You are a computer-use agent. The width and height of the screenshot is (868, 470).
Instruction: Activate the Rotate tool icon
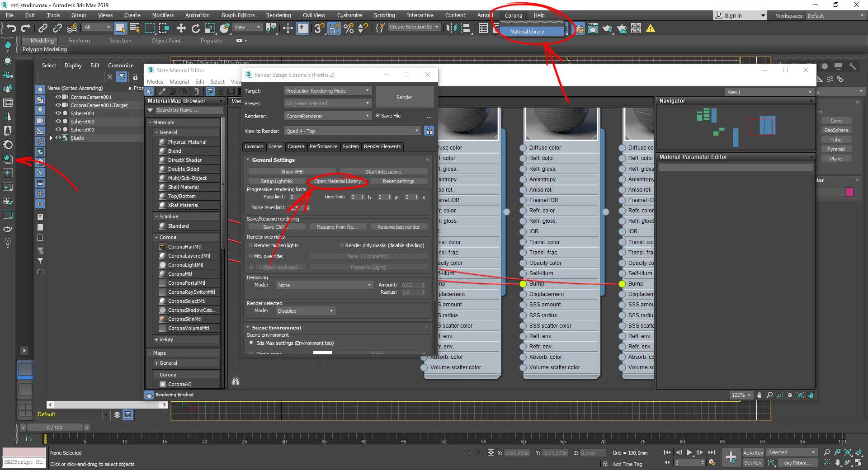[195, 28]
